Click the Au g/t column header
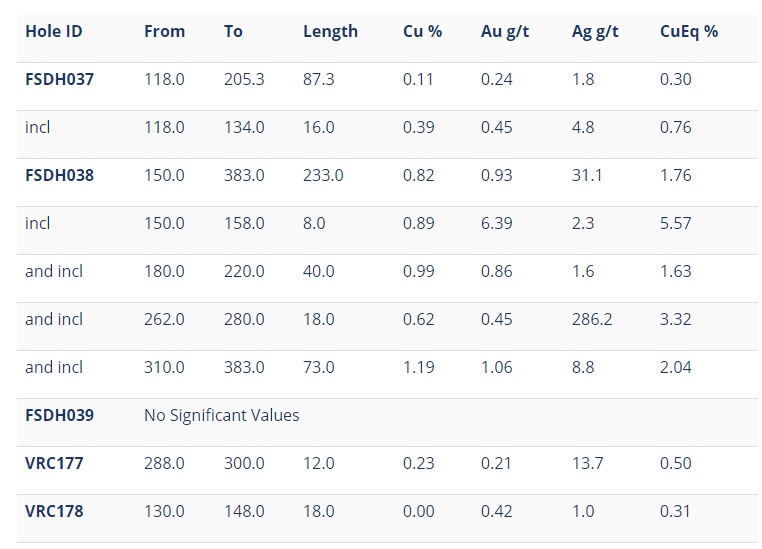This screenshot has height=549, width=762. tap(504, 32)
